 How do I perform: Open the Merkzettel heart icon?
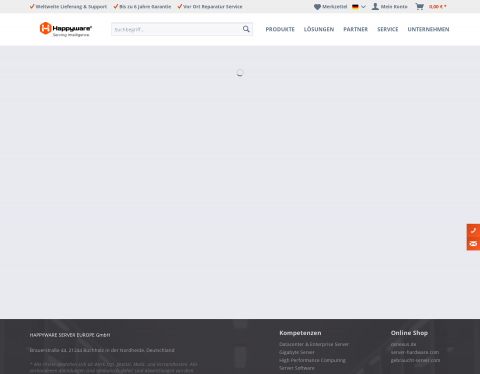coord(317,7)
